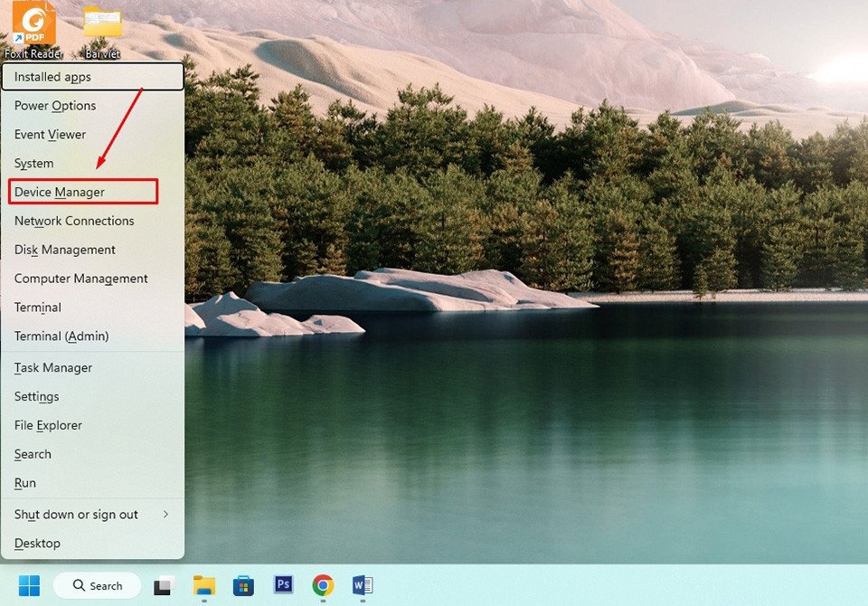Select Task Manager in the power menu
The height and width of the screenshot is (606, 868).
52,367
